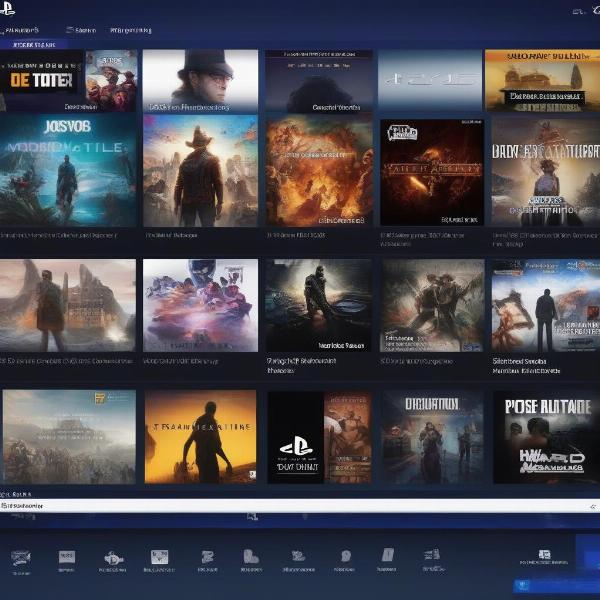
Task: Open the cover of the cowboy seen from behind
Action: coord(200,171)
